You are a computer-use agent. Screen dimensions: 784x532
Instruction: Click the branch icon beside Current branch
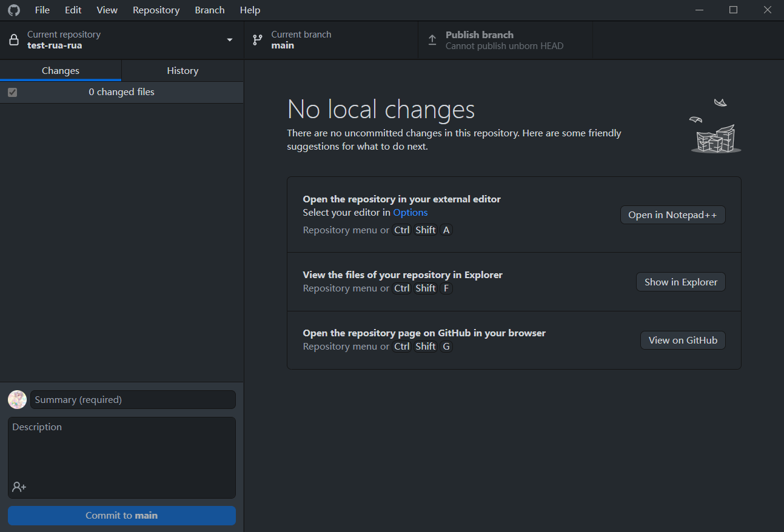[x=258, y=40]
